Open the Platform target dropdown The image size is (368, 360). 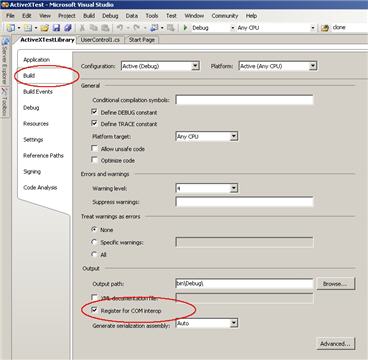(234, 136)
